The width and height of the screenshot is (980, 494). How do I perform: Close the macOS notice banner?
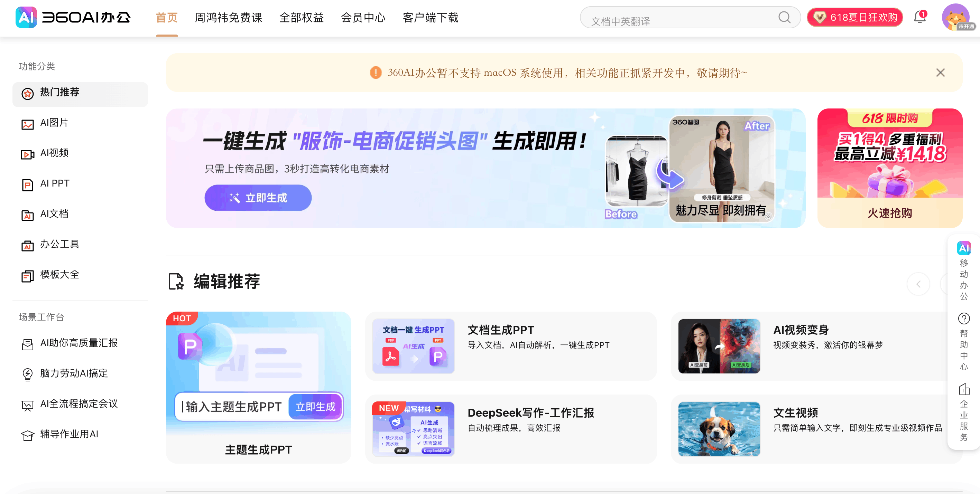pyautogui.click(x=941, y=73)
